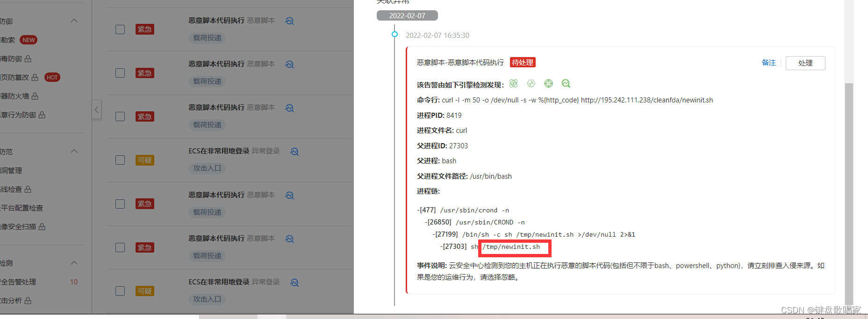Image resolution: width=868 pixels, height=319 pixels.
Task: Click the 备注 link in alert details
Action: point(768,63)
